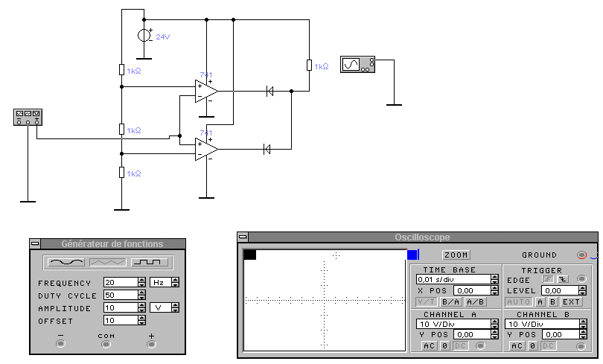The image size is (603, 364).
Task: Set Channel A coupling to AC
Action: [x=429, y=346]
